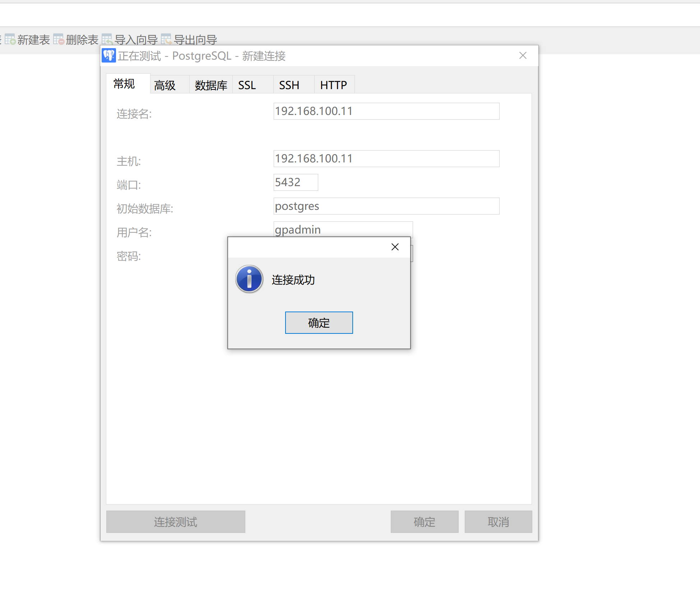Click the PostgreSQL elephant icon in title bar

point(109,56)
